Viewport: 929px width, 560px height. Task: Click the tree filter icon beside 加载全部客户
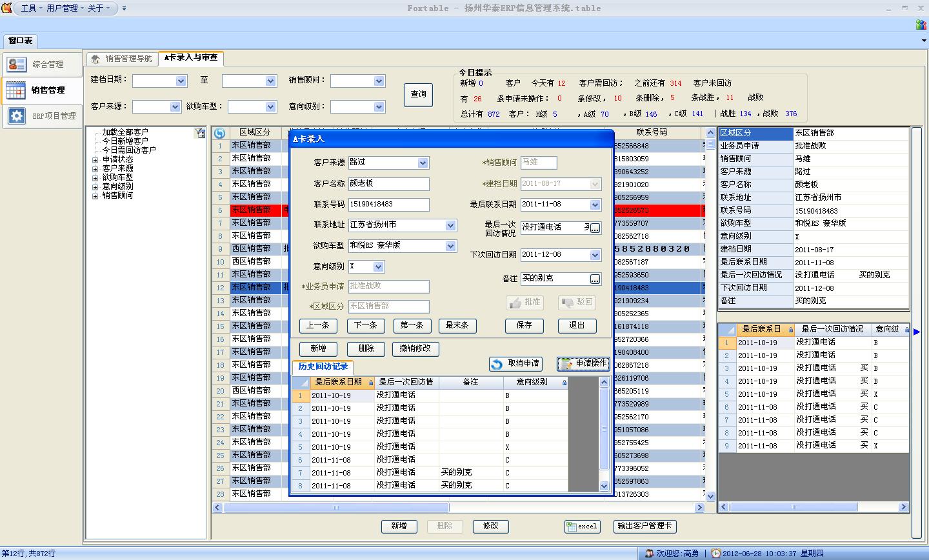tap(200, 133)
